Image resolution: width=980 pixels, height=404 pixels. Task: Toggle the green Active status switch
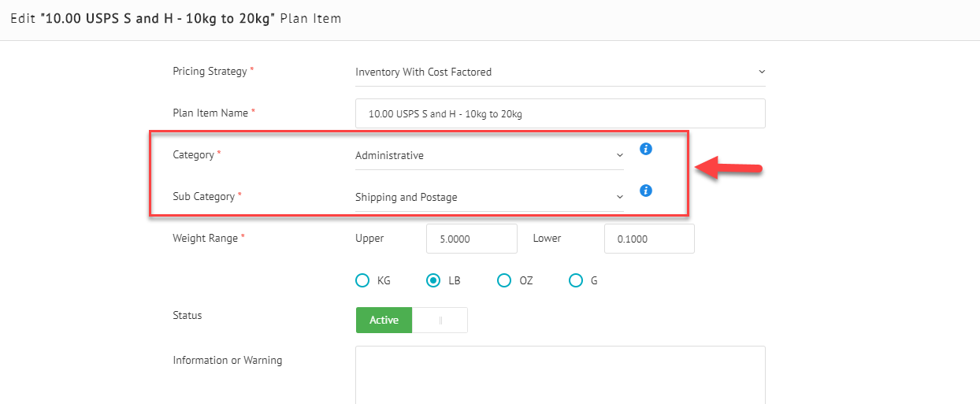(384, 321)
